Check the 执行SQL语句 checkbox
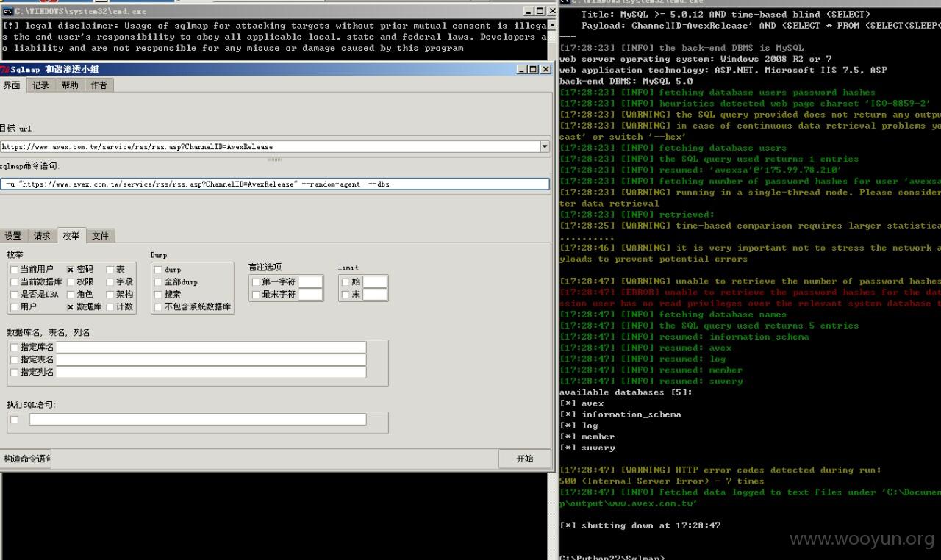This screenshot has width=941, height=560. (x=15, y=420)
